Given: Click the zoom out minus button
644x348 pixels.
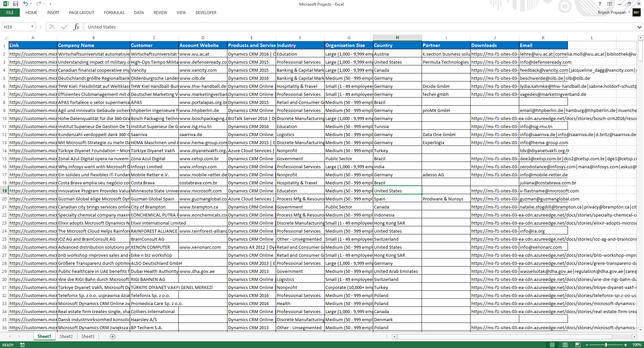Looking at the screenshot, I should point(587,345).
